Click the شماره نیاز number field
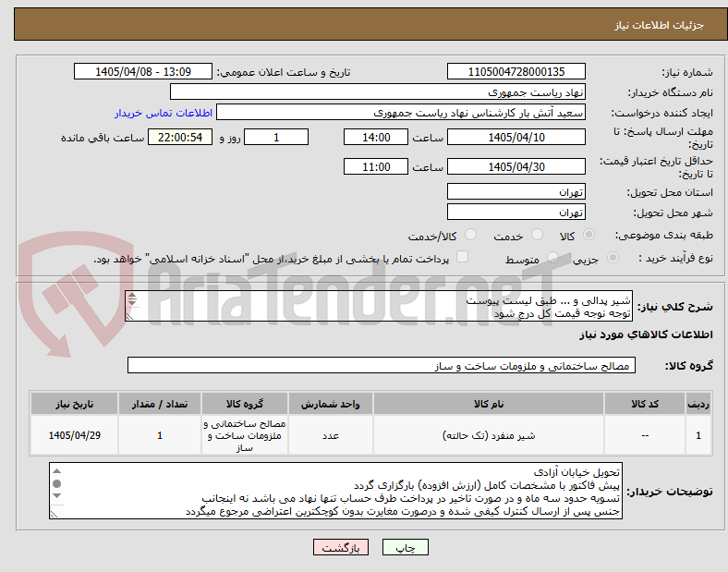 (x=516, y=71)
